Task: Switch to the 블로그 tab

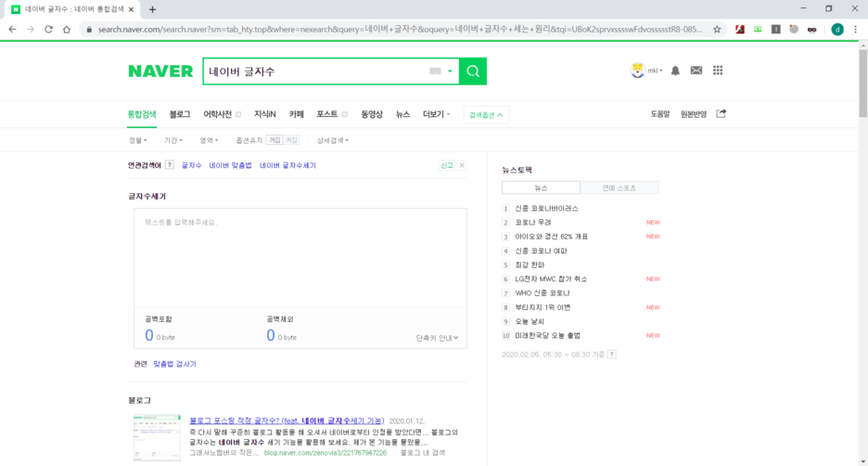Action: 180,114
